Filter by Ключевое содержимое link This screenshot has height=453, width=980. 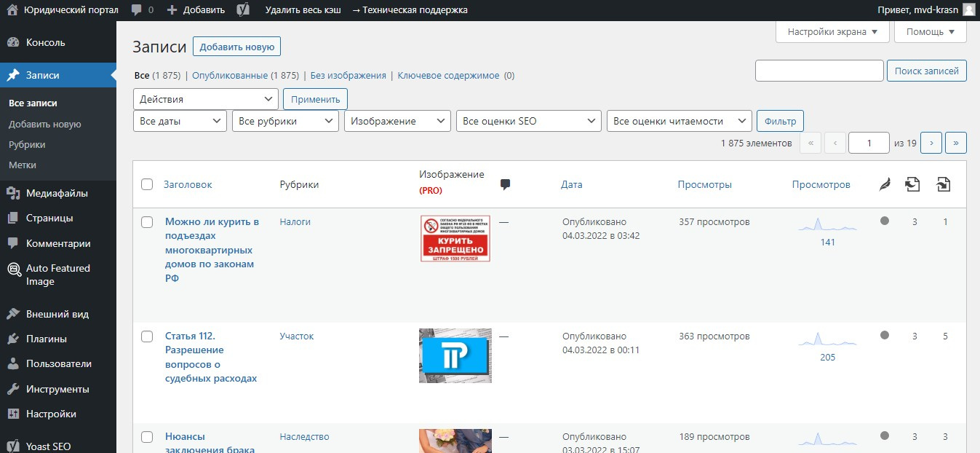[449, 75]
